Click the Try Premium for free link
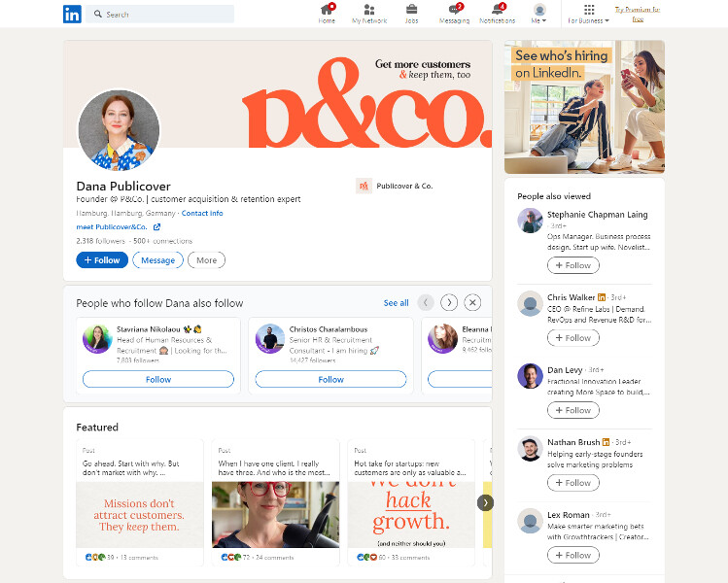 pos(638,14)
